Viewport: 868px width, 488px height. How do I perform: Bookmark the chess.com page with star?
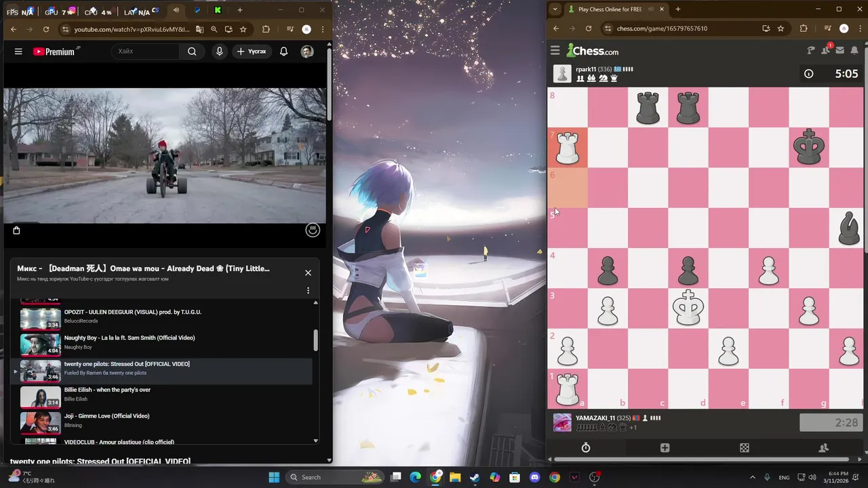781,28
